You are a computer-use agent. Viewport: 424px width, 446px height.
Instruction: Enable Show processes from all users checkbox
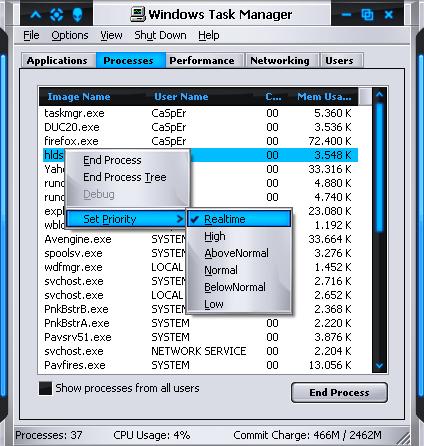pyautogui.click(x=45, y=388)
